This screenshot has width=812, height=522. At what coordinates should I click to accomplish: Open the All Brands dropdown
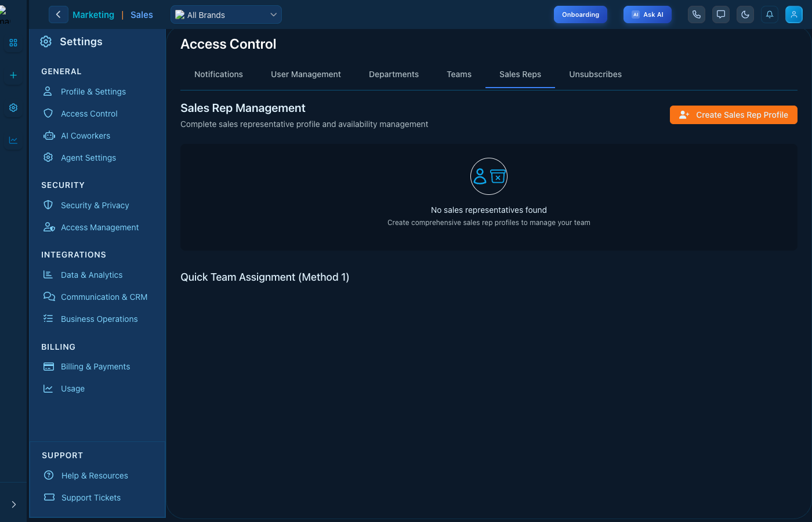(x=226, y=14)
